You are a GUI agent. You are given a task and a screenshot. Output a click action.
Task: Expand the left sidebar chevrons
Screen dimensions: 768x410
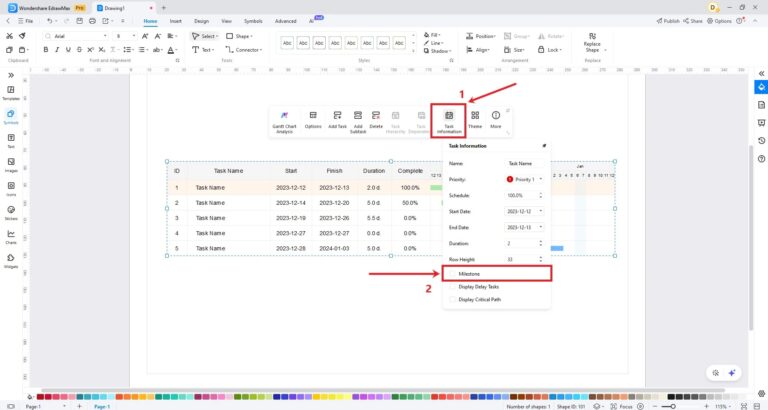(11, 75)
